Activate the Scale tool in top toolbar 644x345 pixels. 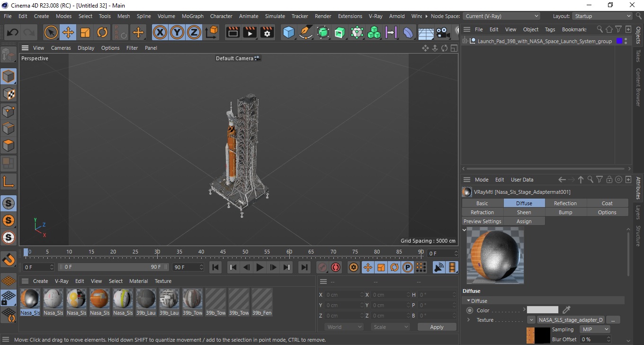tap(85, 33)
